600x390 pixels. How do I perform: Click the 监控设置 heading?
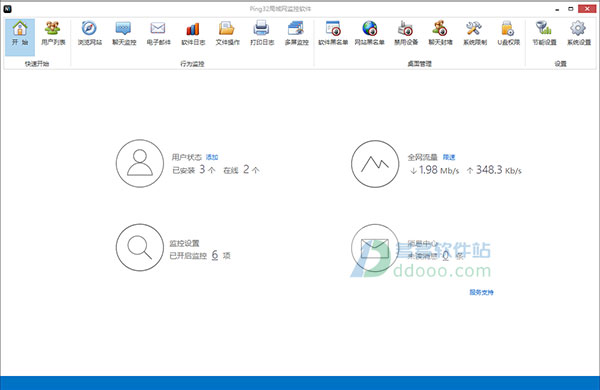click(x=184, y=243)
